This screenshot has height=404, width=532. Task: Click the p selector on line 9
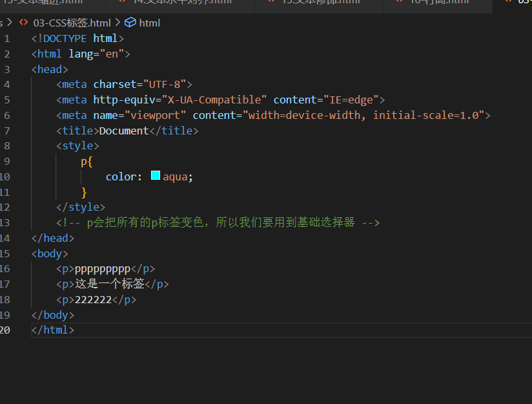point(83,162)
